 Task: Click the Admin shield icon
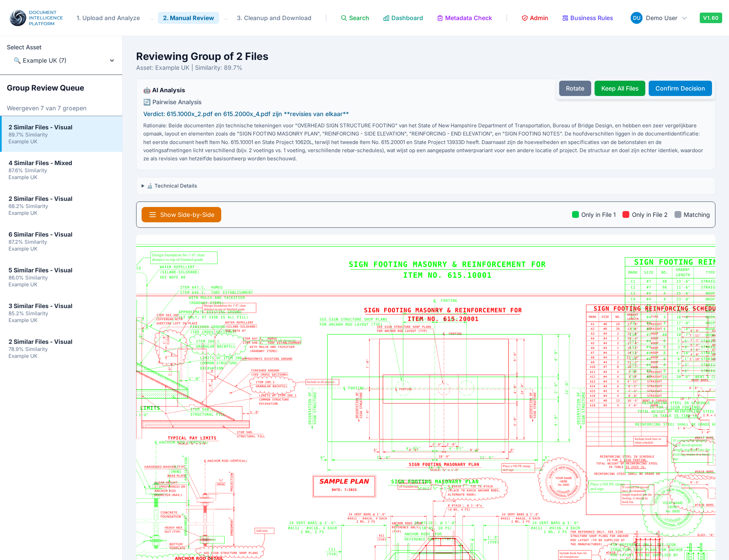point(524,18)
